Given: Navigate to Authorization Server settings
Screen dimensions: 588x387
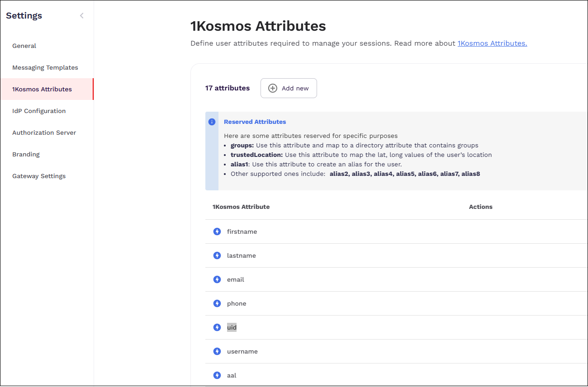Looking at the screenshot, I should tap(44, 132).
